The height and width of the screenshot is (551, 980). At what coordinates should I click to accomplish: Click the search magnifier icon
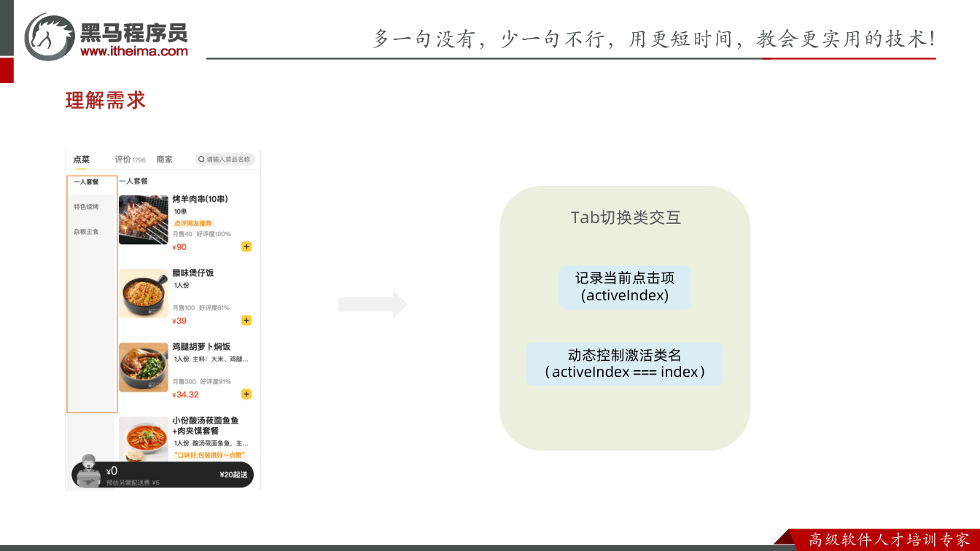[x=201, y=160]
